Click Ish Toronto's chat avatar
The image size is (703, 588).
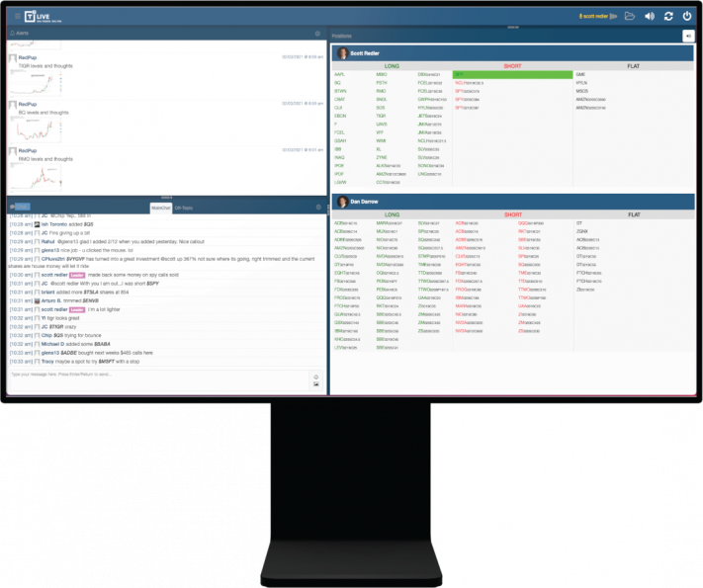pyautogui.click(x=38, y=224)
